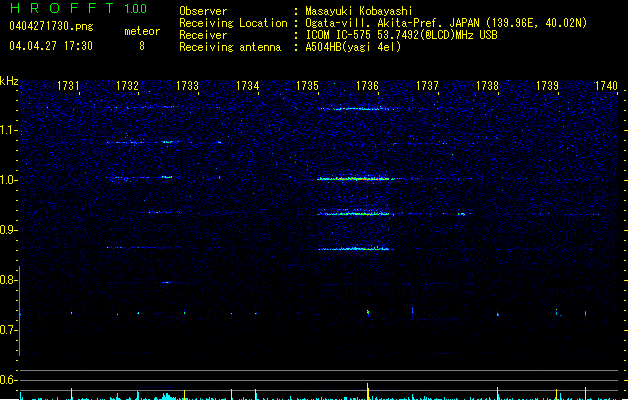This screenshot has height=400, width=629.
Task: Click the kHz axis unit label
Action: pos(9,81)
